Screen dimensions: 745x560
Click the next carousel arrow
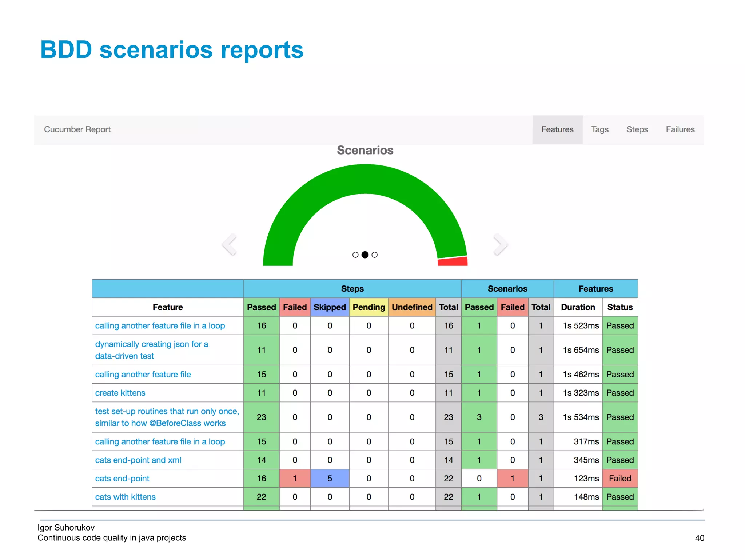[501, 244]
